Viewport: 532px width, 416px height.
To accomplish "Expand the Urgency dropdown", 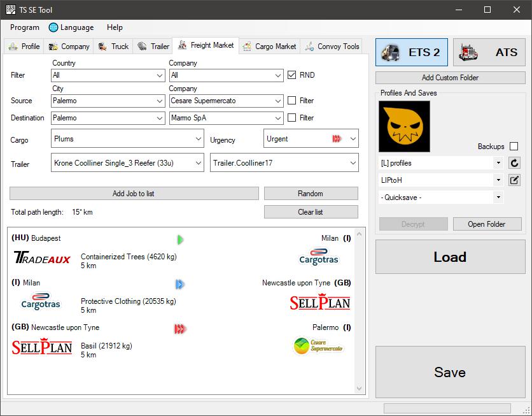I will click(311, 139).
